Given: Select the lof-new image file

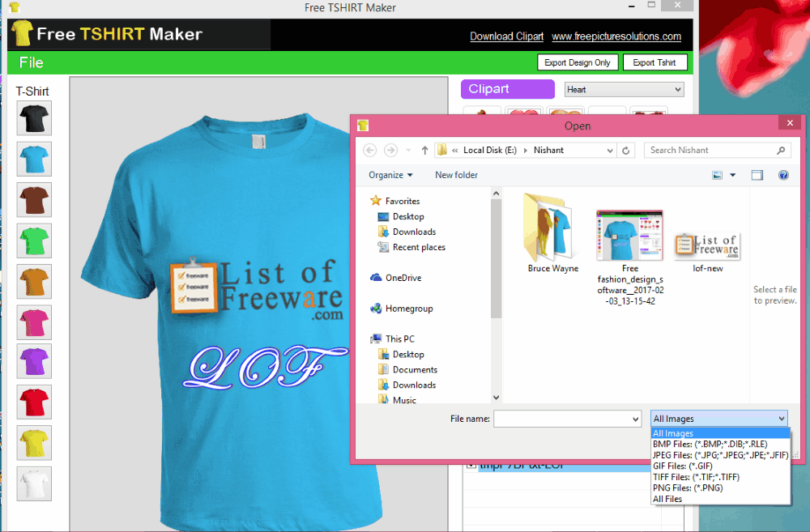Looking at the screenshot, I should 707,252.
